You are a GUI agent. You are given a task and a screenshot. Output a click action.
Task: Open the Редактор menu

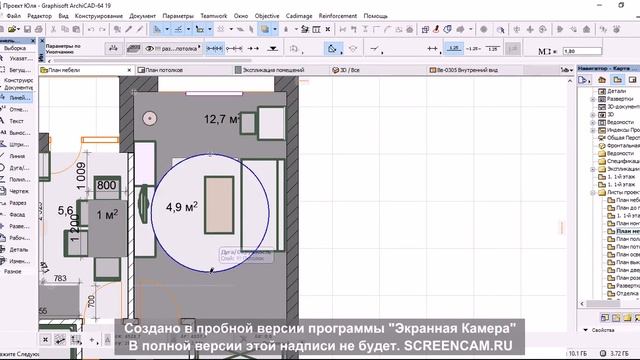[x=40, y=16]
